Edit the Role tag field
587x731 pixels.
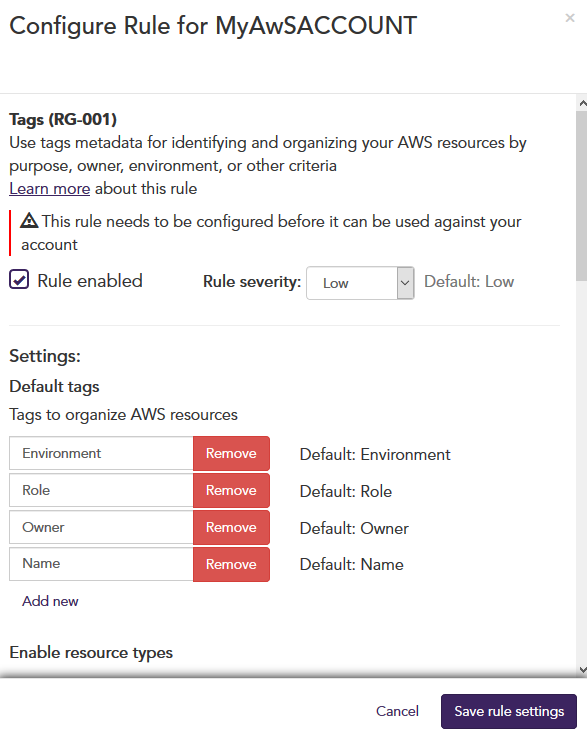101,490
